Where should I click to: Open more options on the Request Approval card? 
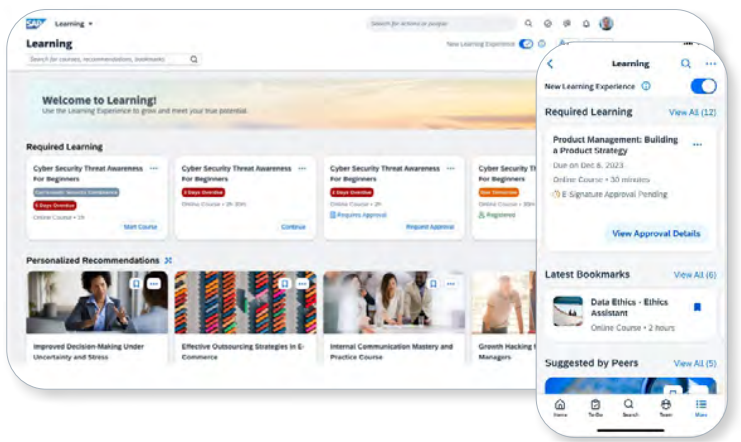coord(451,168)
